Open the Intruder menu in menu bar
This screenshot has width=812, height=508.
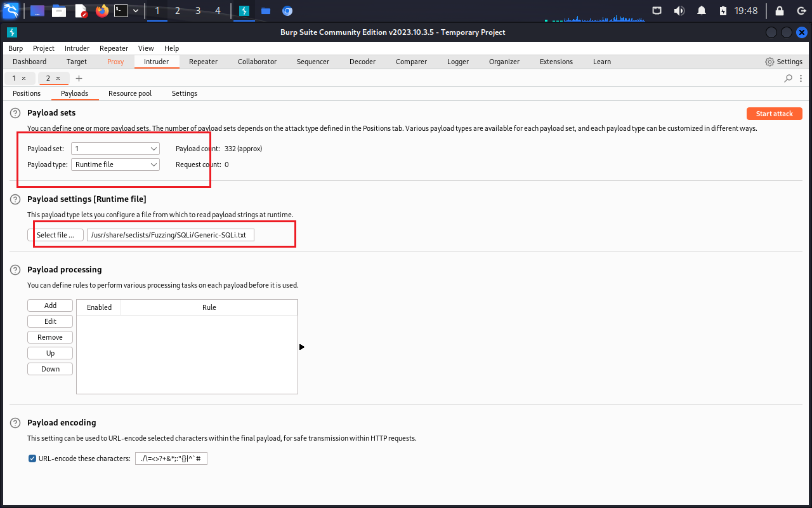tap(77, 48)
